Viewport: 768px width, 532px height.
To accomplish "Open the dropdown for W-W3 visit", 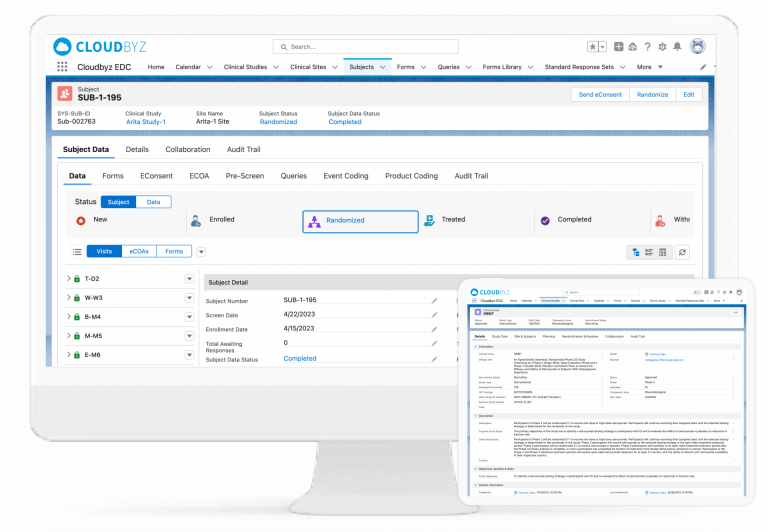I will (189, 298).
